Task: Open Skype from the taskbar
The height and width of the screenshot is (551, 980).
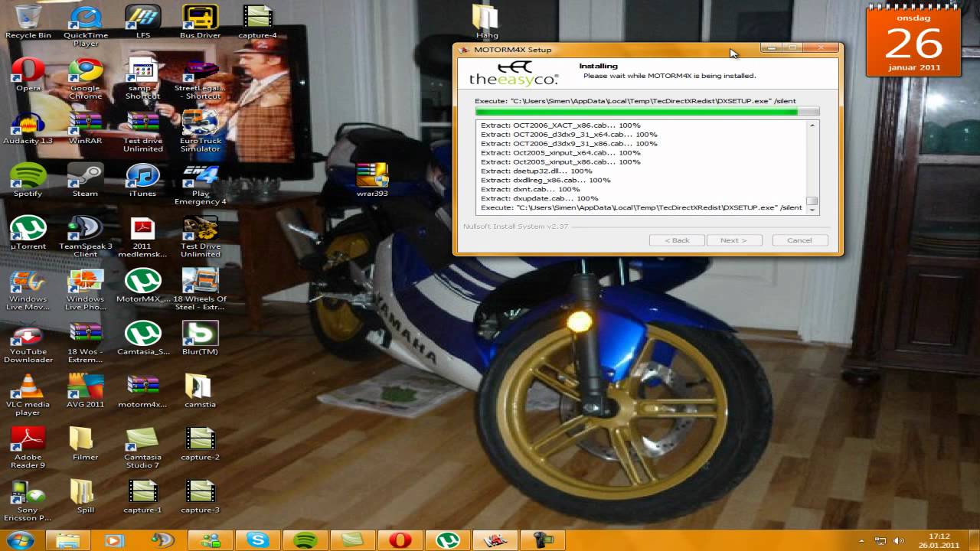Action: pyautogui.click(x=257, y=540)
